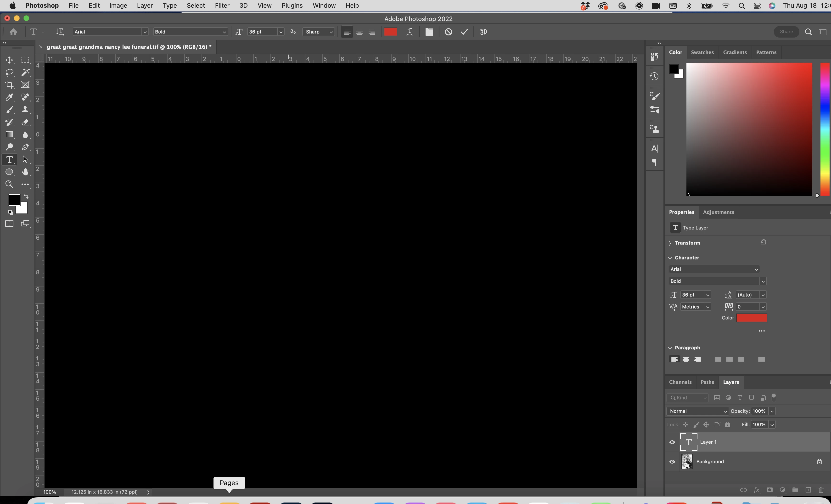Select the Move tool
This screenshot has width=831, height=504.
tap(9, 60)
